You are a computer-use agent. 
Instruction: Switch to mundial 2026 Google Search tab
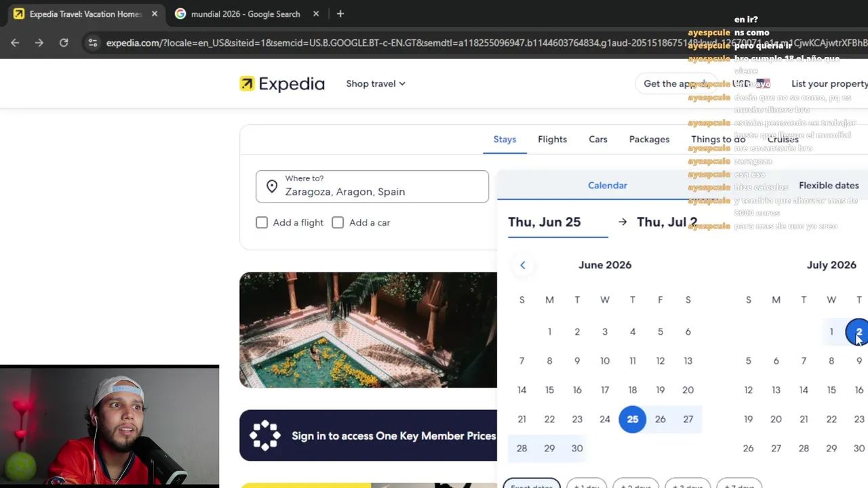pyautogui.click(x=245, y=14)
